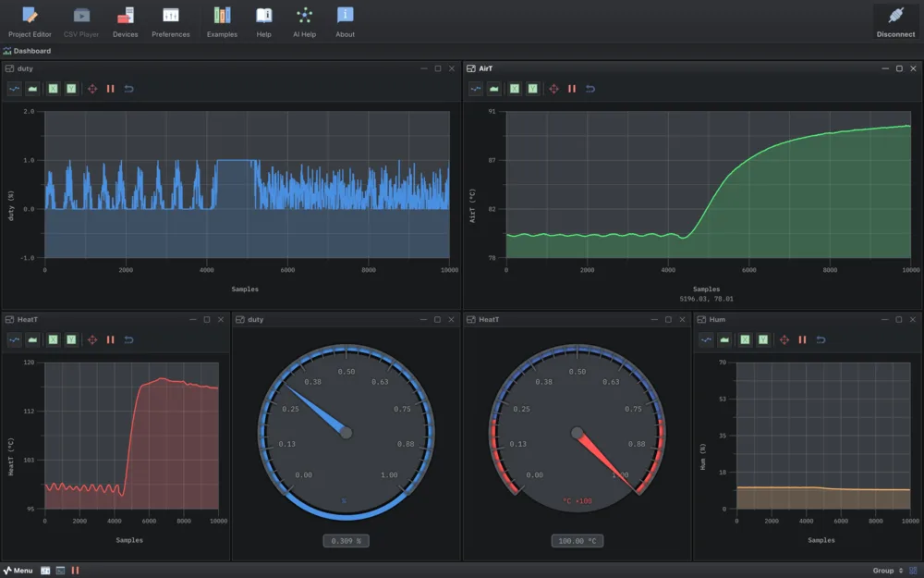The image size is (924, 578).
Task: Launch AI Help
Action: (x=304, y=22)
